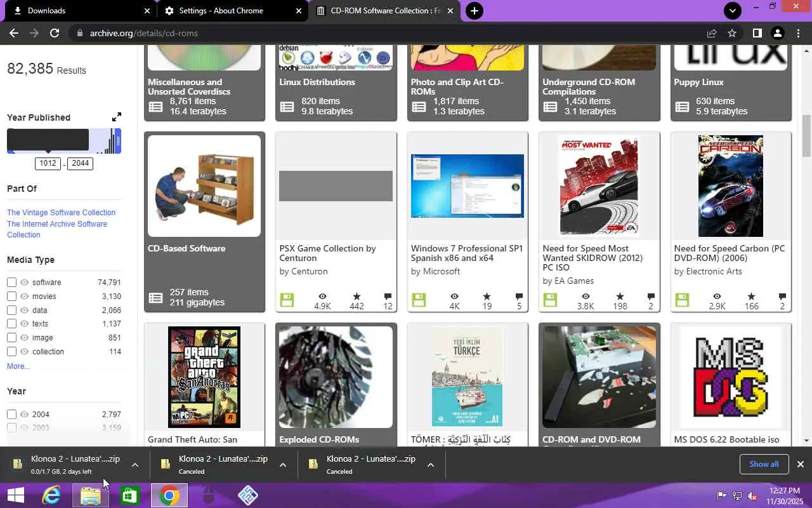Open Underground CD-ROM Compilations collection title
This screenshot has width=812, height=508.
[589, 87]
